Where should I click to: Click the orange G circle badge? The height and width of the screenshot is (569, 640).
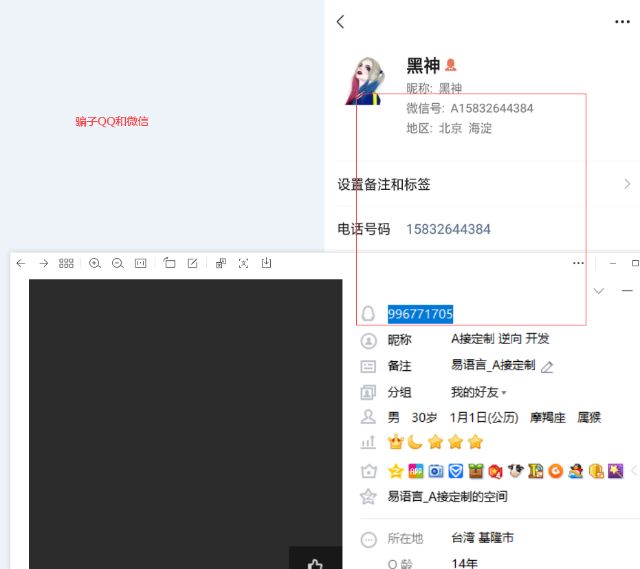[556, 471]
